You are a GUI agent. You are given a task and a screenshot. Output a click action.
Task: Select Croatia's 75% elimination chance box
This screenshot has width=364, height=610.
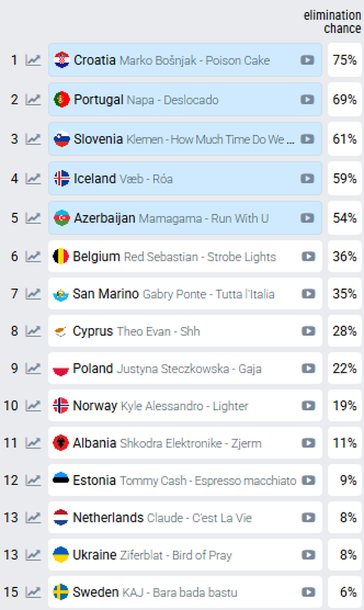coord(345,60)
